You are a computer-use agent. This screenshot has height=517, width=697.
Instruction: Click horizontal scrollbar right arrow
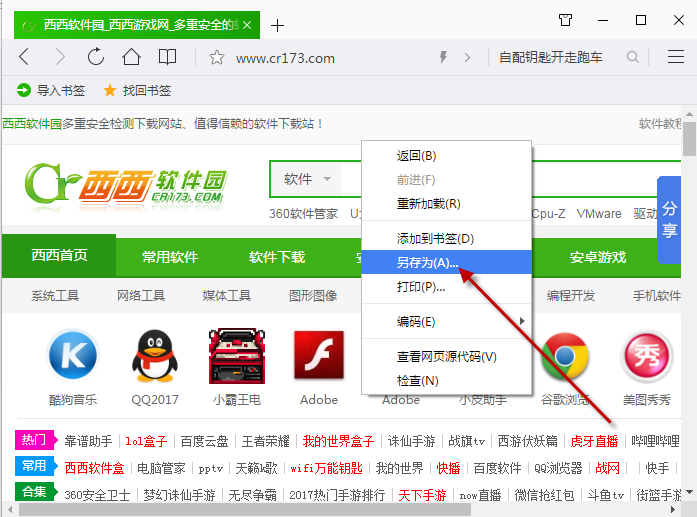(x=673, y=509)
